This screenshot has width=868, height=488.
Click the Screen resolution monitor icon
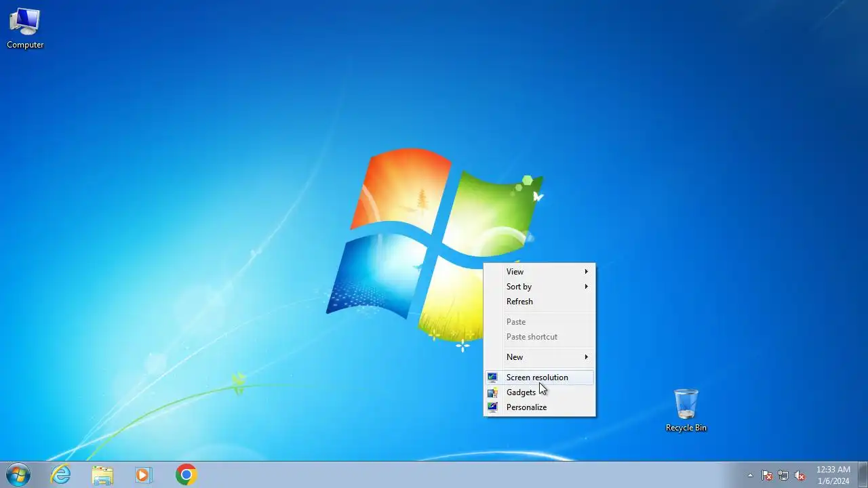pos(492,378)
